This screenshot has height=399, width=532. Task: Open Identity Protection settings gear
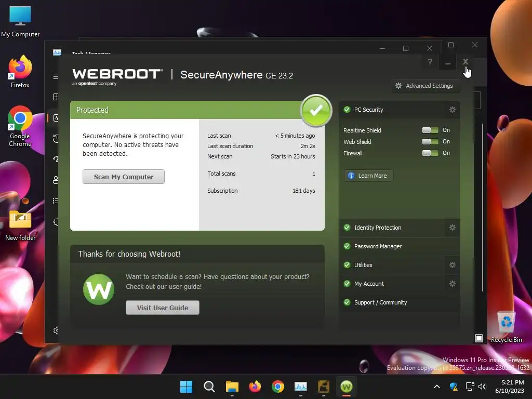pyautogui.click(x=453, y=228)
